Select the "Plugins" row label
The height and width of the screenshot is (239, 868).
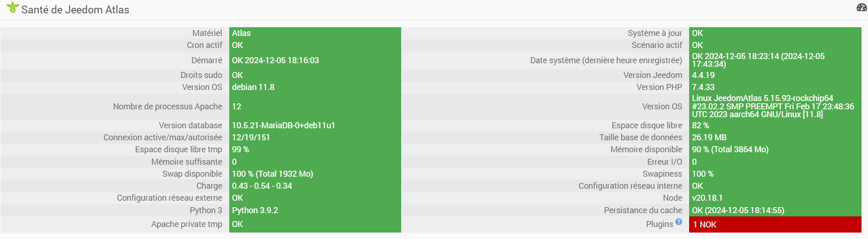(x=659, y=224)
